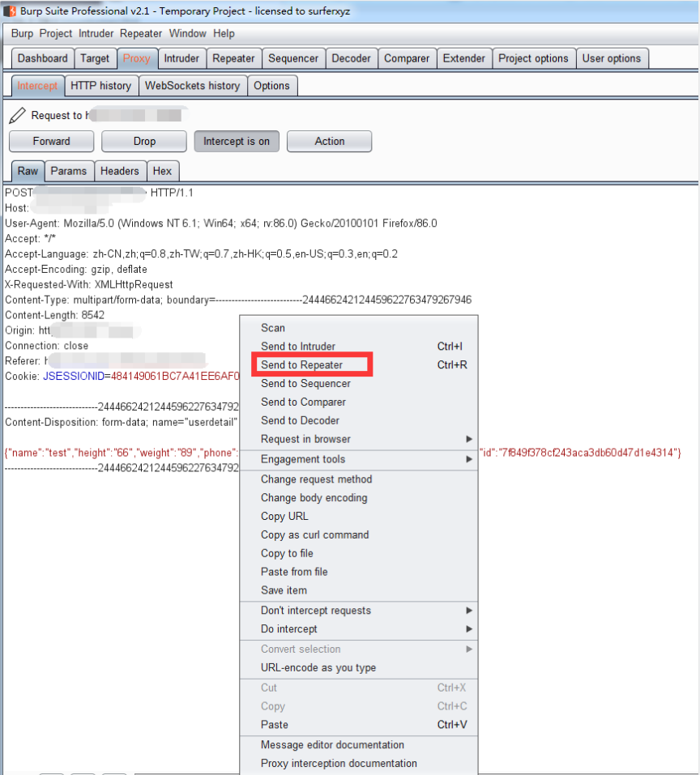Open the Proxy Options sub-tab
Viewport: 700px width, 775px height.
(x=271, y=86)
